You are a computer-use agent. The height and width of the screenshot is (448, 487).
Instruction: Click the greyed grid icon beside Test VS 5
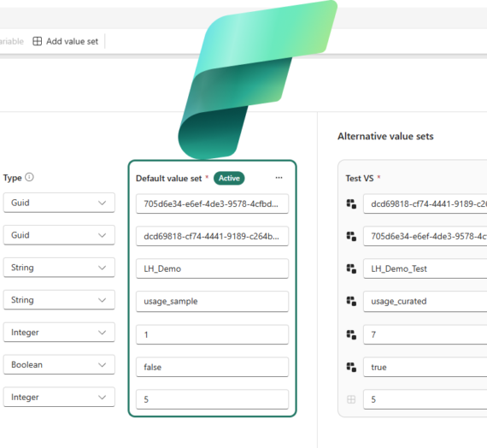pyautogui.click(x=351, y=399)
